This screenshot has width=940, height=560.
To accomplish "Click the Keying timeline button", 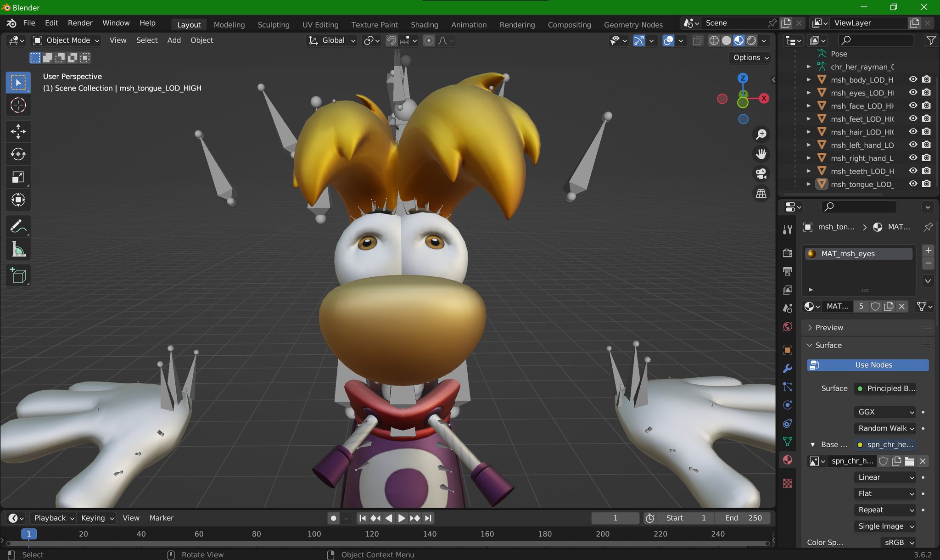I will pyautogui.click(x=97, y=518).
